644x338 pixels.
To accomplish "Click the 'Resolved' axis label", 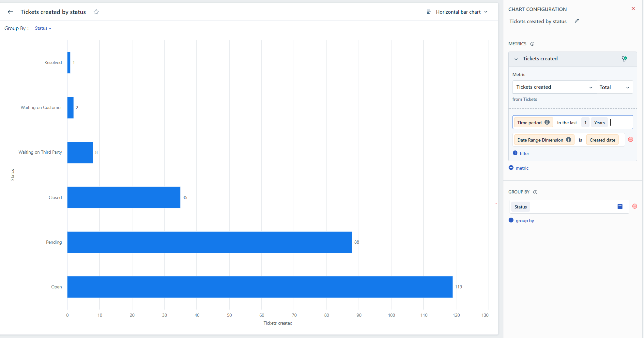I will pyautogui.click(x=53, y=62).
